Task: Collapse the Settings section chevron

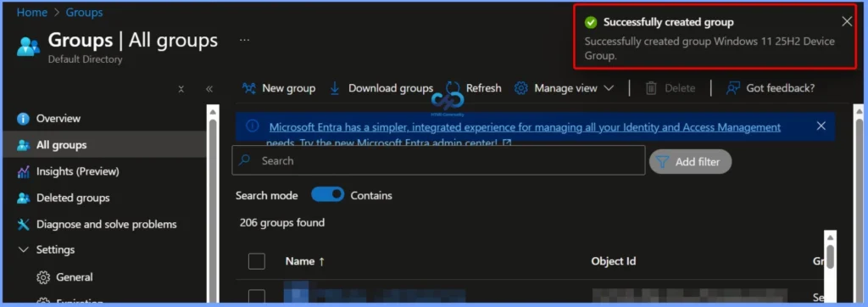Action: pos(23,250)
